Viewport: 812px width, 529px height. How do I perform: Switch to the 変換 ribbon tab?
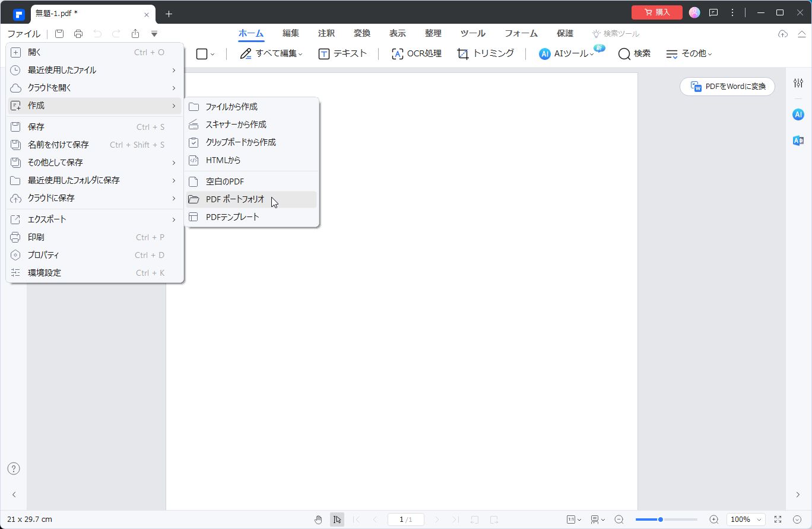pos(361,33)
